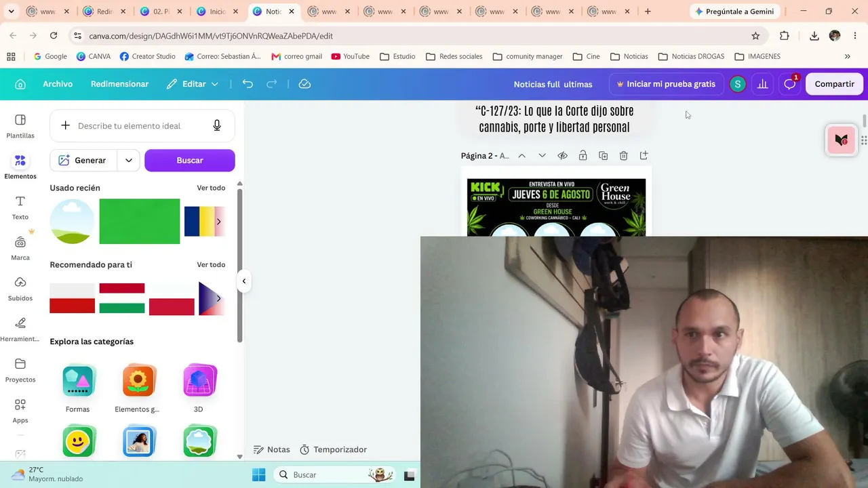This screenshot has width=868, height=488.
Task: Open Ver todo for Recomendado para ti
Action: (211, 264)
